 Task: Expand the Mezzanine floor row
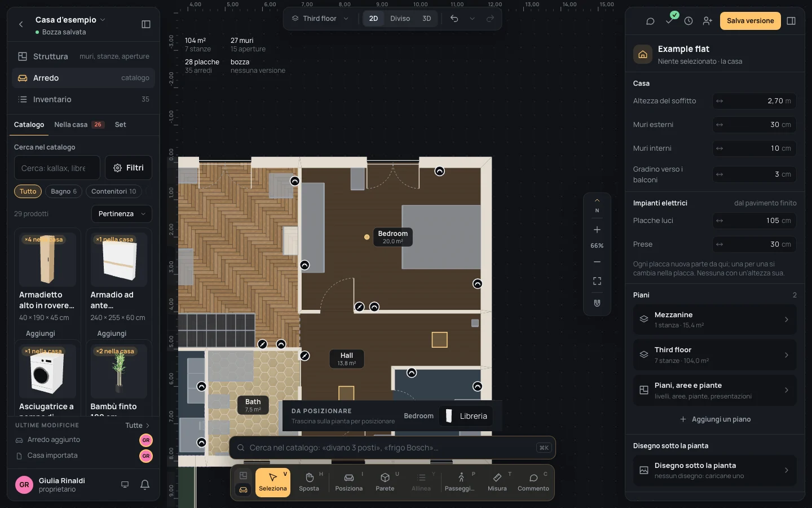(x=715, y=320)
